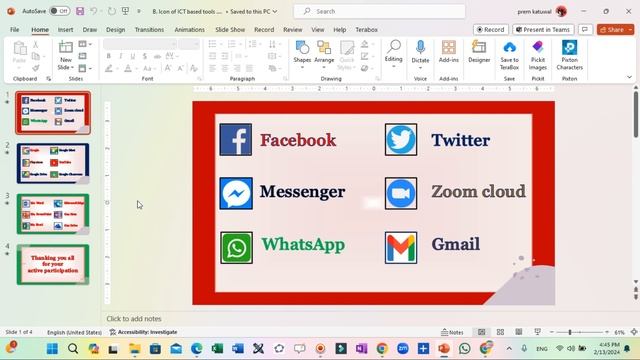Expand the Dictate options arrow

coord(420,67)
